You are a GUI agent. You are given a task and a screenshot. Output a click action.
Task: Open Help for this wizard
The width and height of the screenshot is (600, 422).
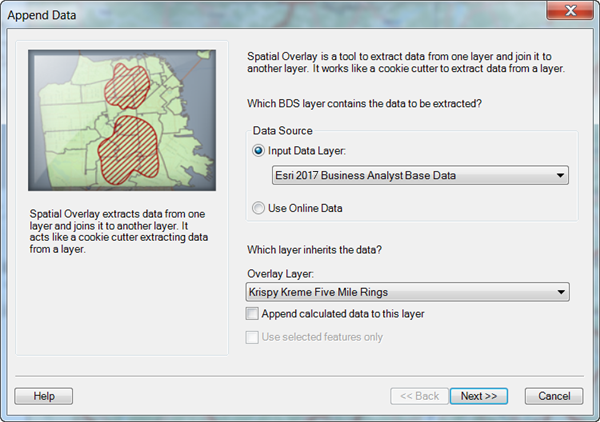coord(44,395)
